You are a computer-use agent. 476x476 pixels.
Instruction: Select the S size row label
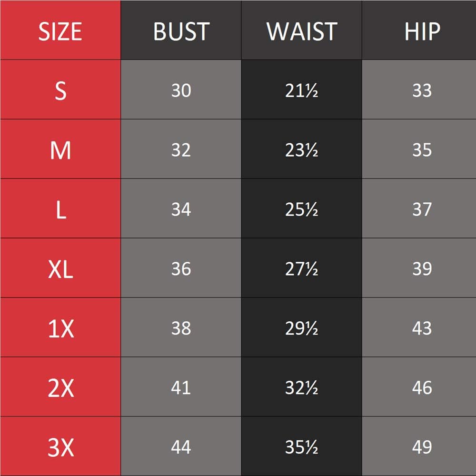pos(60,90)
